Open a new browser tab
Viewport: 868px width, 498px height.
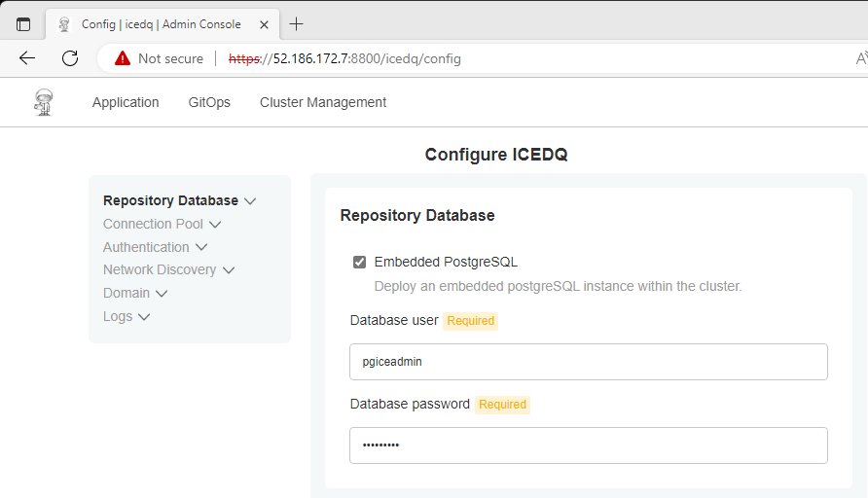pyautogui.click(x=296, y=23)
